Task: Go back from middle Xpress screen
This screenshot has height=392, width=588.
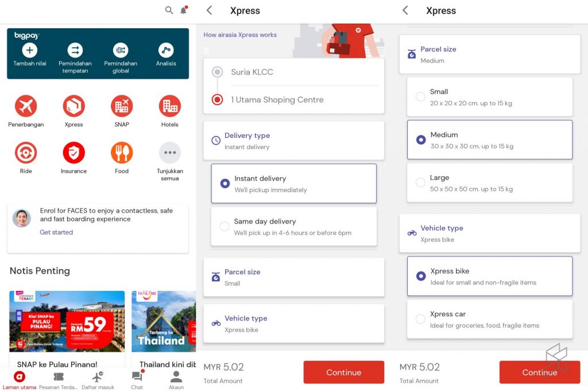Action: [x=210, y=10]
